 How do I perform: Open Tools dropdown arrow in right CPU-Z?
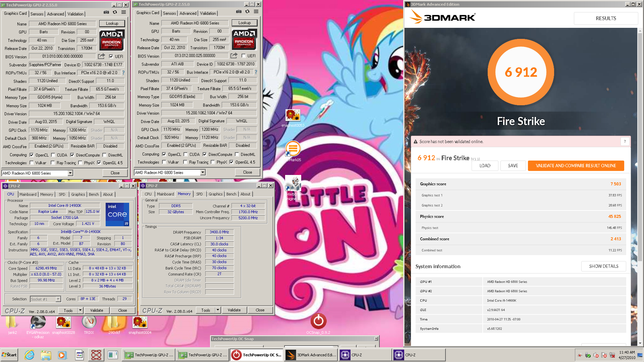point(218,310)
